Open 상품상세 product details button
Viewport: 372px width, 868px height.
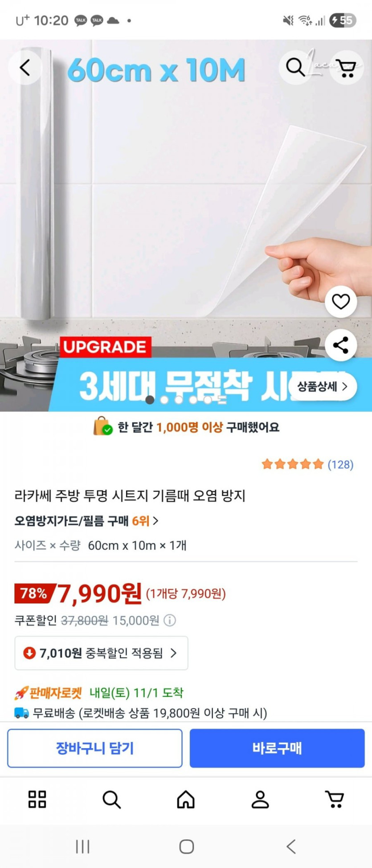click(x=322, y=386)
